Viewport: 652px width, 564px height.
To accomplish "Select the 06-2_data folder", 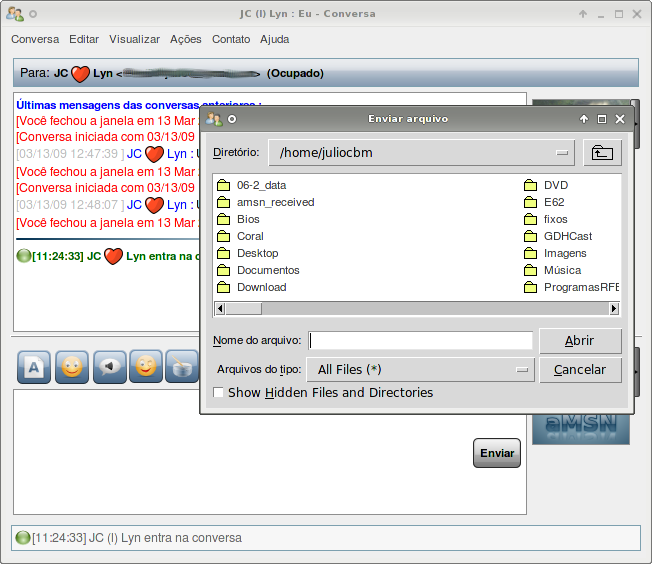I will (252, 185).
